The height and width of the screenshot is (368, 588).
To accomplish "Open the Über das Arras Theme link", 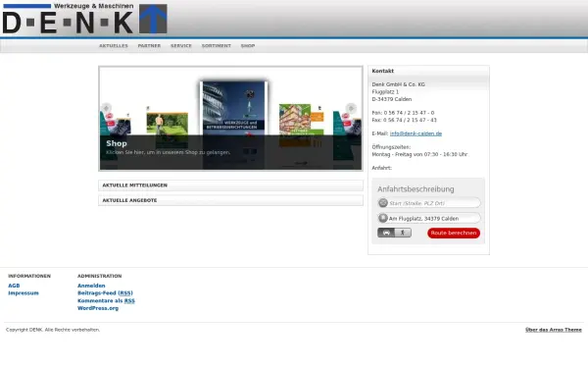I will [x=554, y=330].
